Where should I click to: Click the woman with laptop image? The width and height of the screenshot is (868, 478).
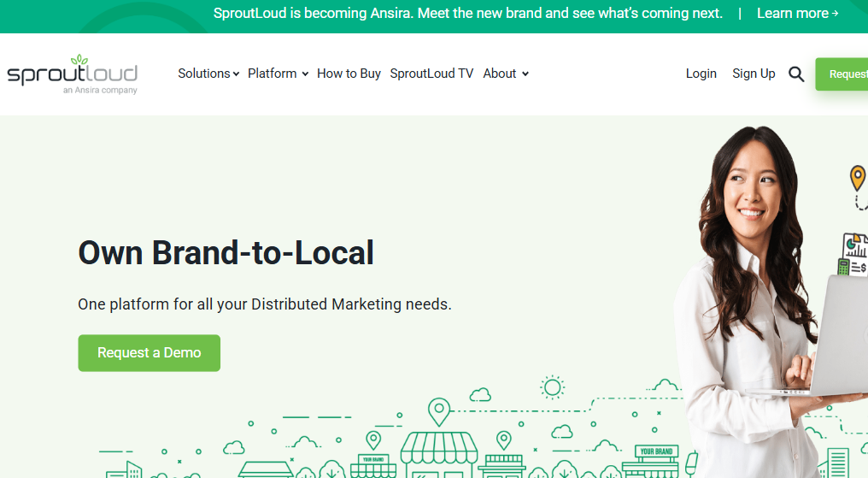771,302
